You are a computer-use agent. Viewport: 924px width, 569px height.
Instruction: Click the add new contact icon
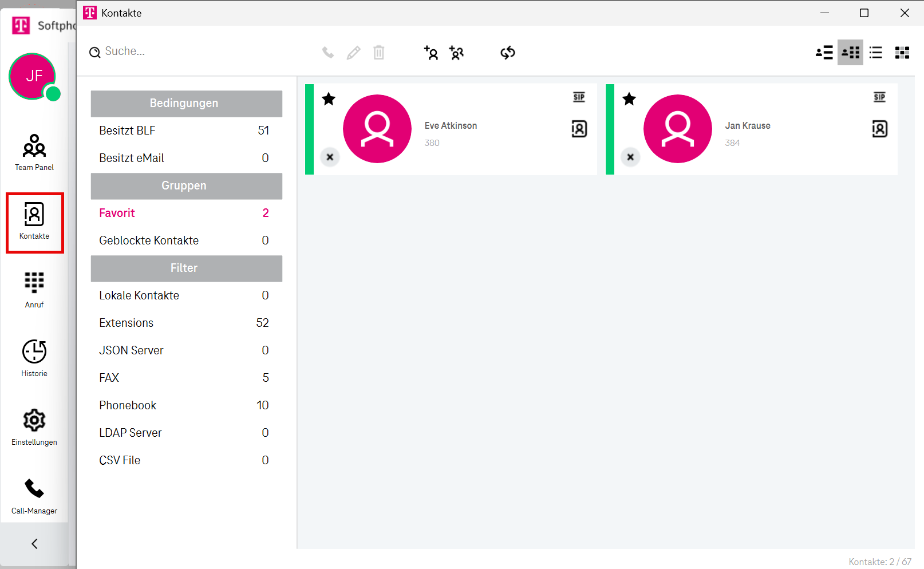(x=431, y=53)
